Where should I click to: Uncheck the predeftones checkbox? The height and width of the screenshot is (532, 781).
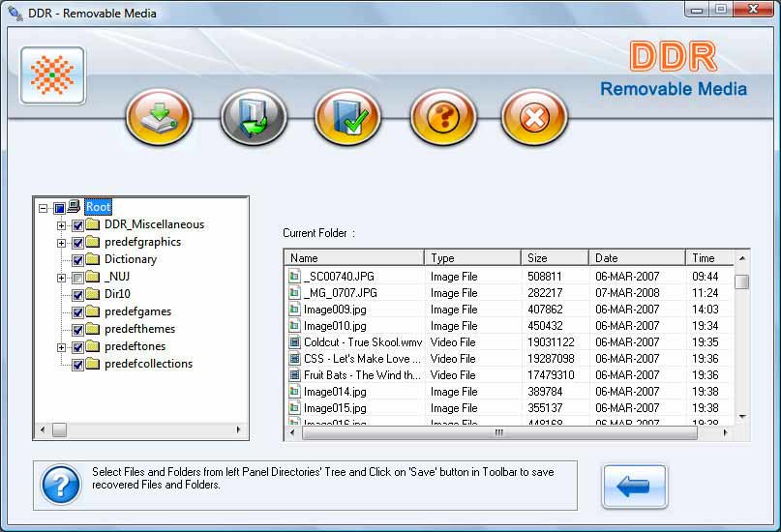77,347
